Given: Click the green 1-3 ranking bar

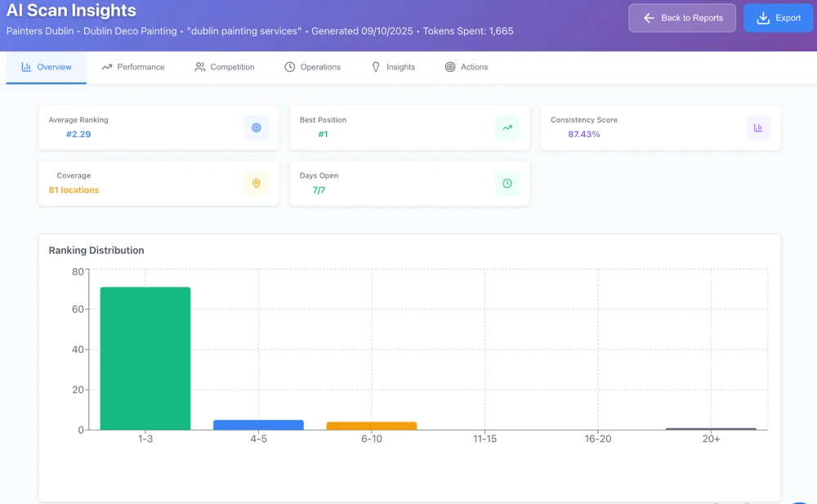Looking at the screenshot, I should 145,359.
